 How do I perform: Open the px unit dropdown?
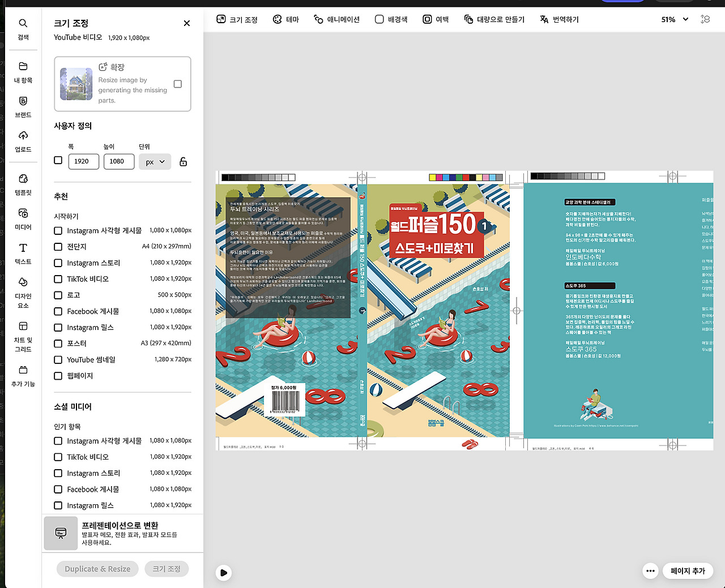coord(155,161)
